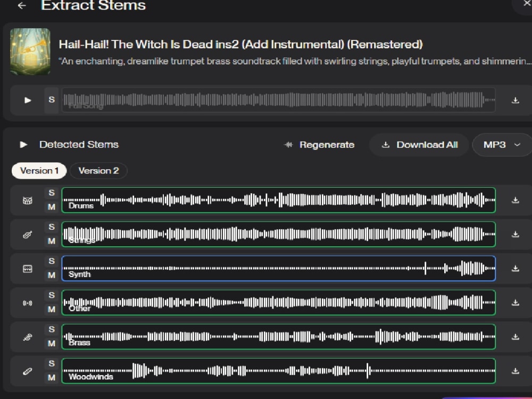The image size is (532, 399).
Task: Seek within the Drums waveform
Action: coord(278,200)
